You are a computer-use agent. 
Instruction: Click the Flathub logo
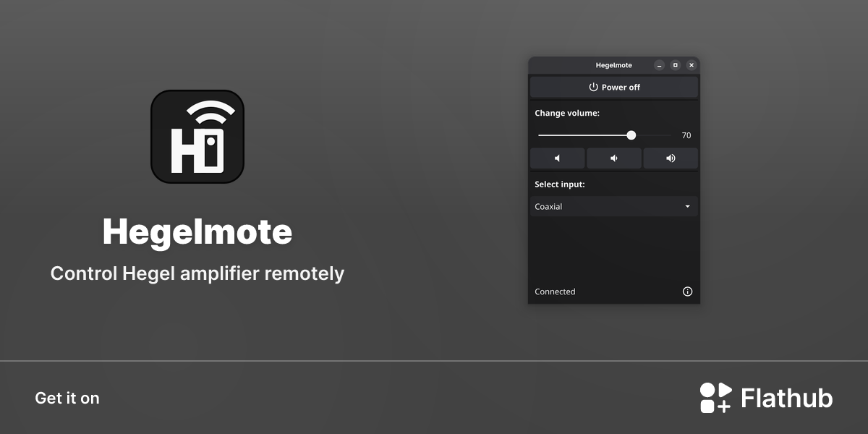pyautogui.click(x=766, y=398)
